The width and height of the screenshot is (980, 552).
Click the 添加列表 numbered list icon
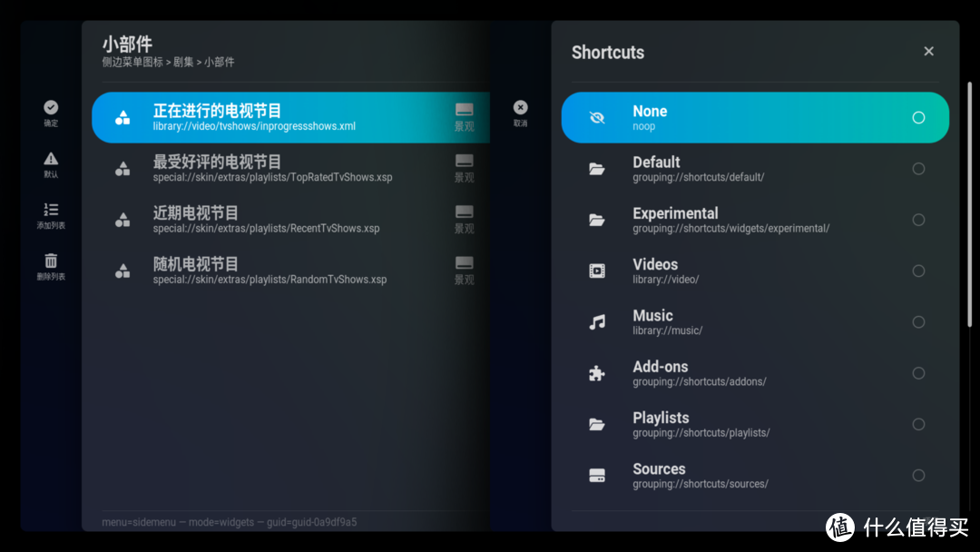51,210
